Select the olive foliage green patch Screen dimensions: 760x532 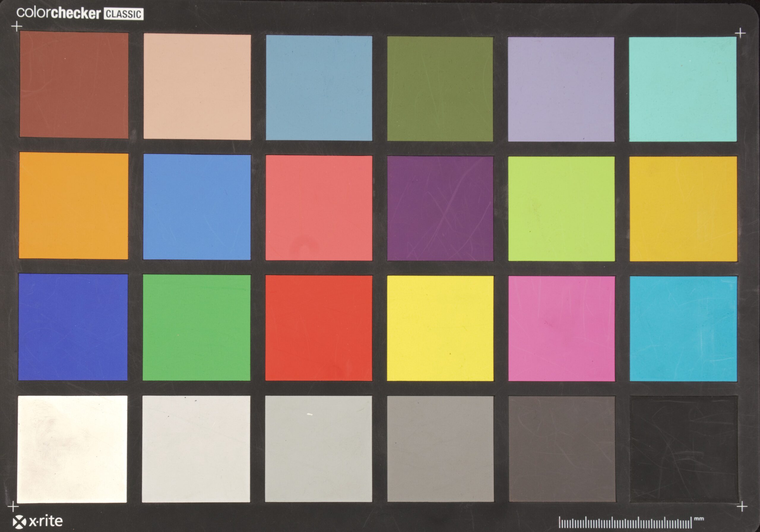(x=440, y=89)
